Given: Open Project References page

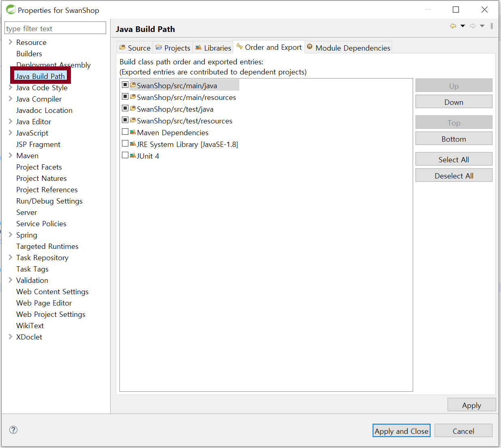Looking at the screenshot, I should click(47, 189).
